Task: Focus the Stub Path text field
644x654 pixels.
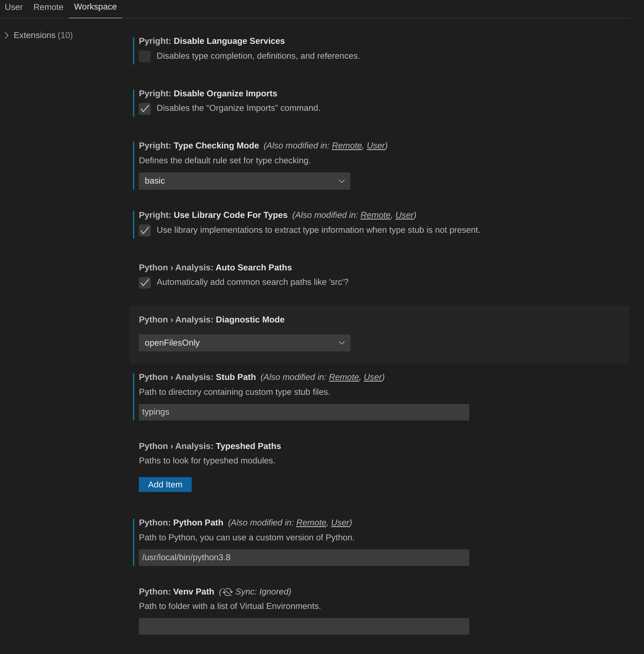Action: [x=304, y=412]
